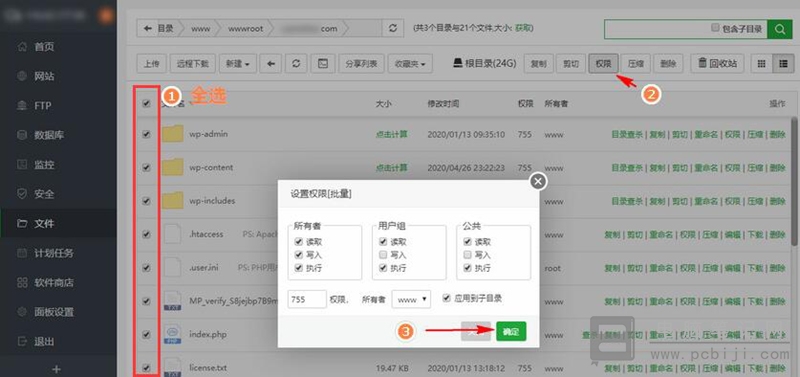Toggle 公共 执行 checkbox
The width and height of the screenshot is (800, 377).
467,267
